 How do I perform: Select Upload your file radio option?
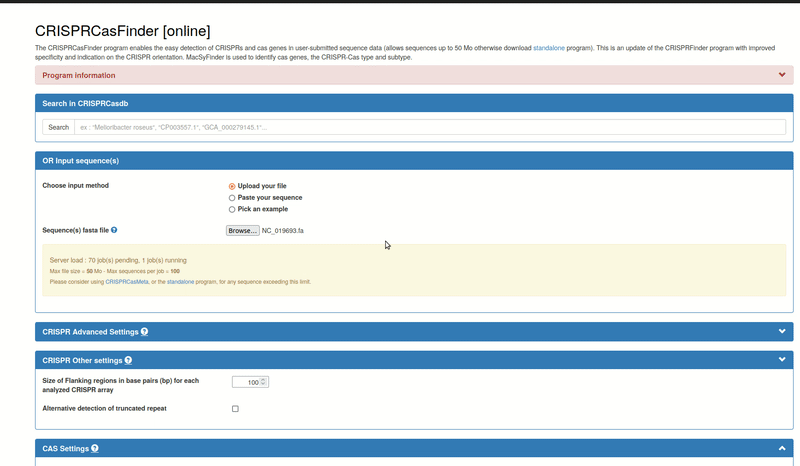232,186
